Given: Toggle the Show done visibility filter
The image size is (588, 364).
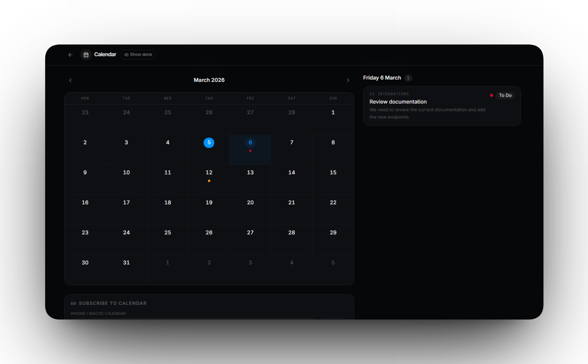Looking at the screenshot, I should [138, 55].
